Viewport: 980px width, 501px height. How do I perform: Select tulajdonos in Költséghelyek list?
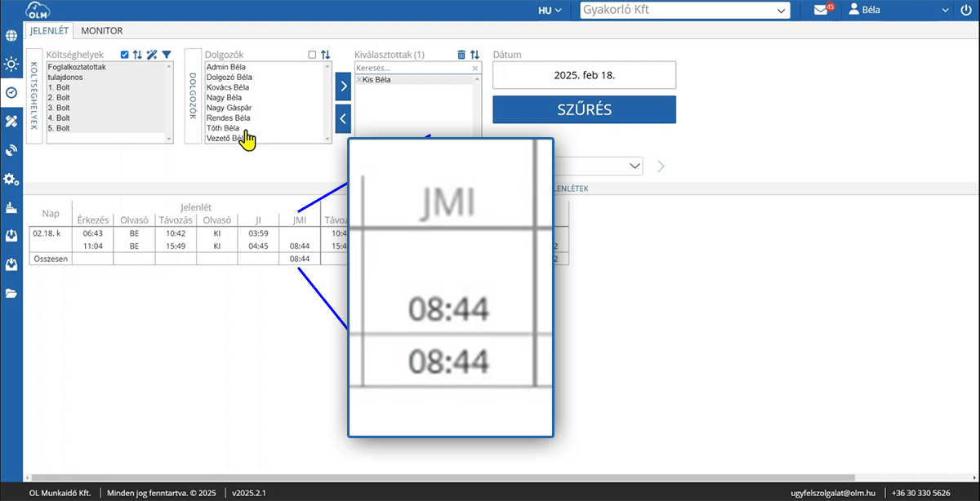(106, 77)
